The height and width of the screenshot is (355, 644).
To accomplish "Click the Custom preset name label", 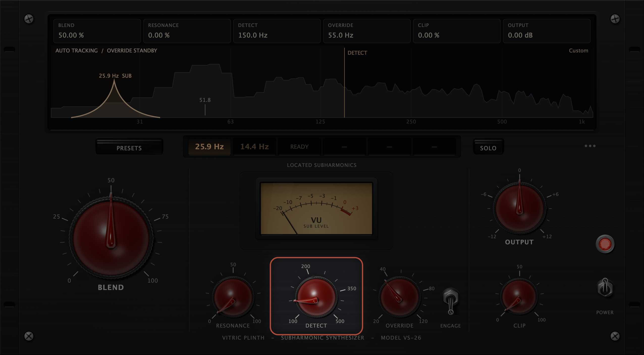I will point(578,51).
